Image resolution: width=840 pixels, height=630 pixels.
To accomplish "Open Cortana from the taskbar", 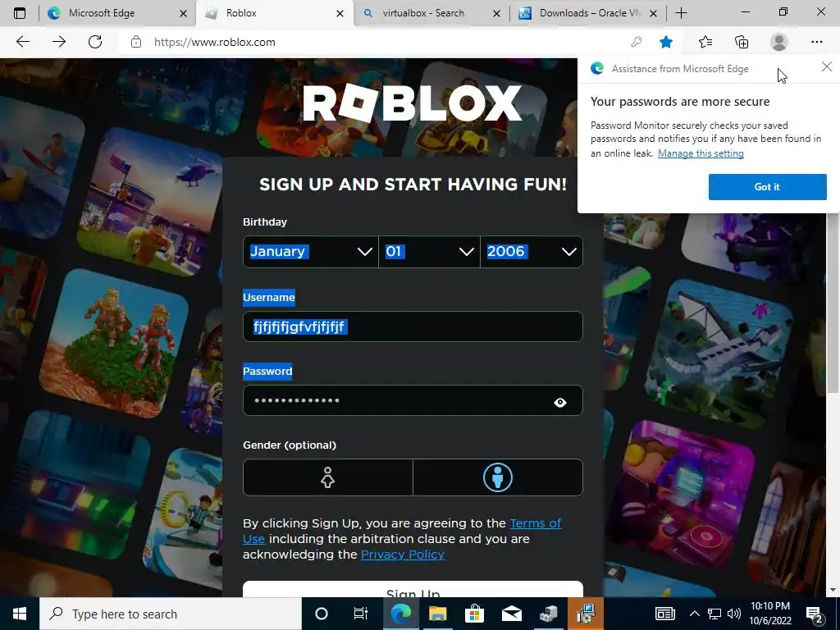I will click(322, 614).
